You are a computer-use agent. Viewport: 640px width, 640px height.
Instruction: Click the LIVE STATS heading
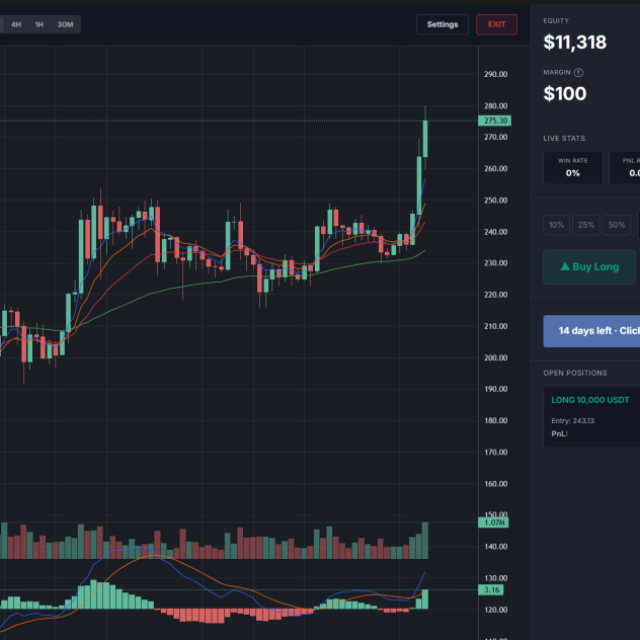(x=564, y=138)
